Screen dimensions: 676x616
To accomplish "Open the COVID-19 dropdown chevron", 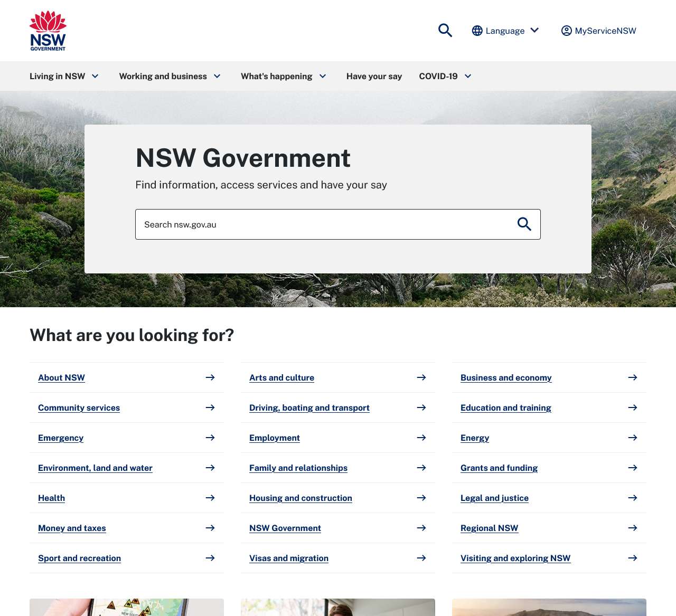I will pyautogui.click(x=468, y=76).
